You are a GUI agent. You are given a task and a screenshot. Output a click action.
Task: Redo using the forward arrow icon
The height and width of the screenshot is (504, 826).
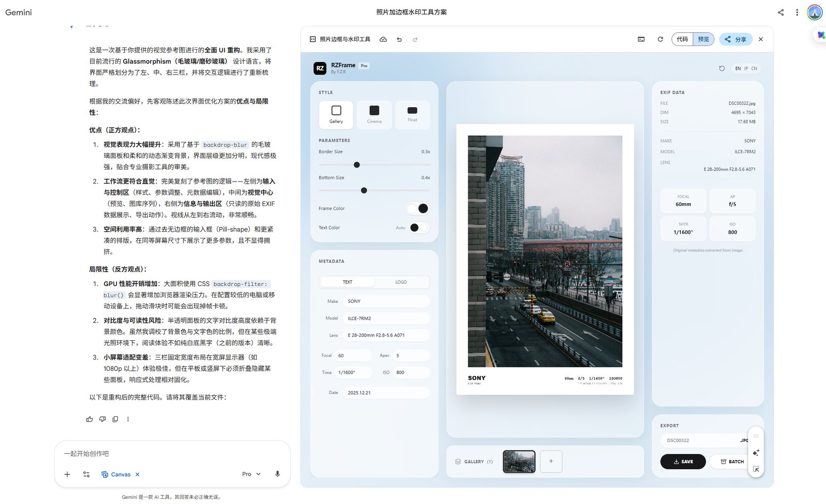pos(415,39)
